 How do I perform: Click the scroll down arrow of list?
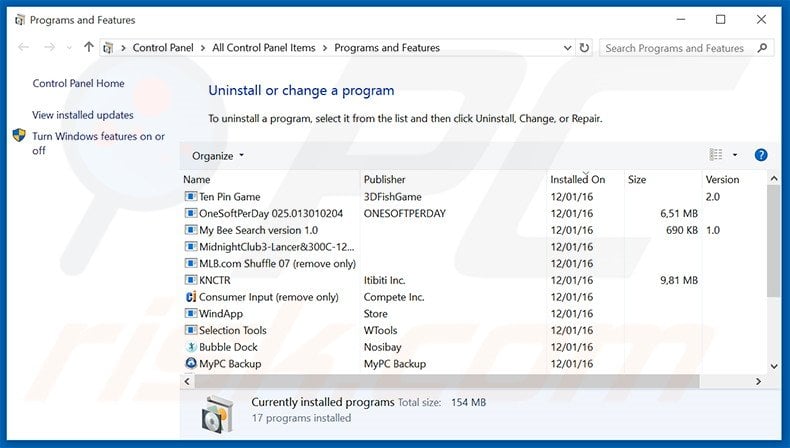774,366
